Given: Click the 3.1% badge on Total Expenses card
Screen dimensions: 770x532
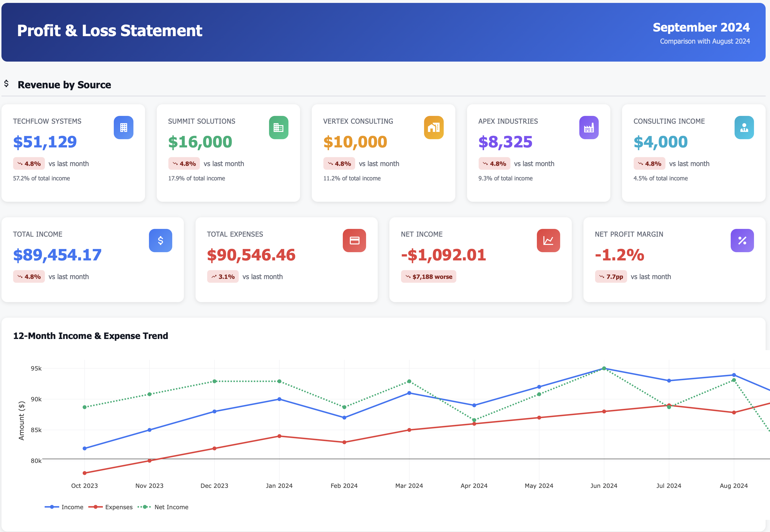Looking at the screenshot, I should 223,276.
